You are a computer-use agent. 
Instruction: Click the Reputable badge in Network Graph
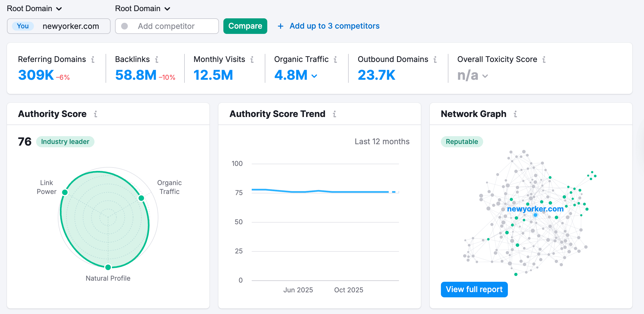[x=462, y=141]
